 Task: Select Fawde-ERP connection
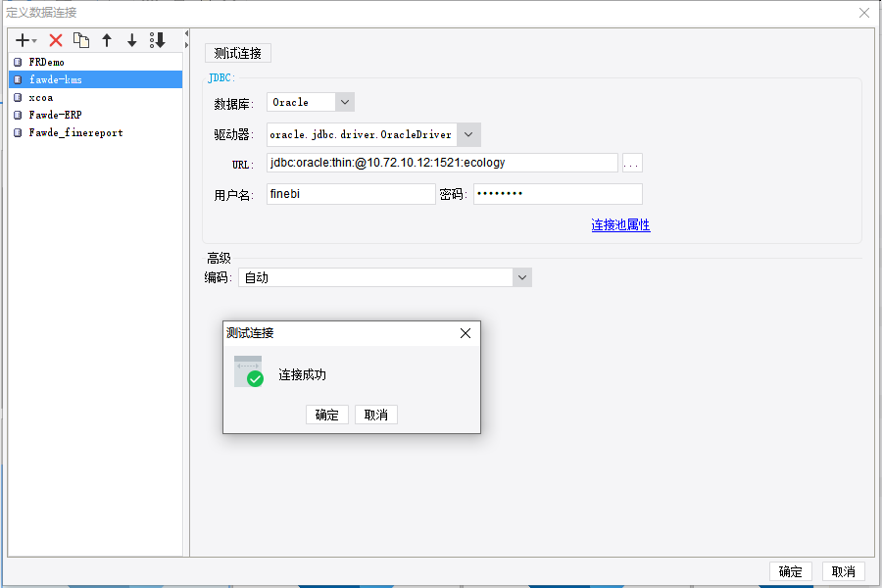tap(96, 115)
